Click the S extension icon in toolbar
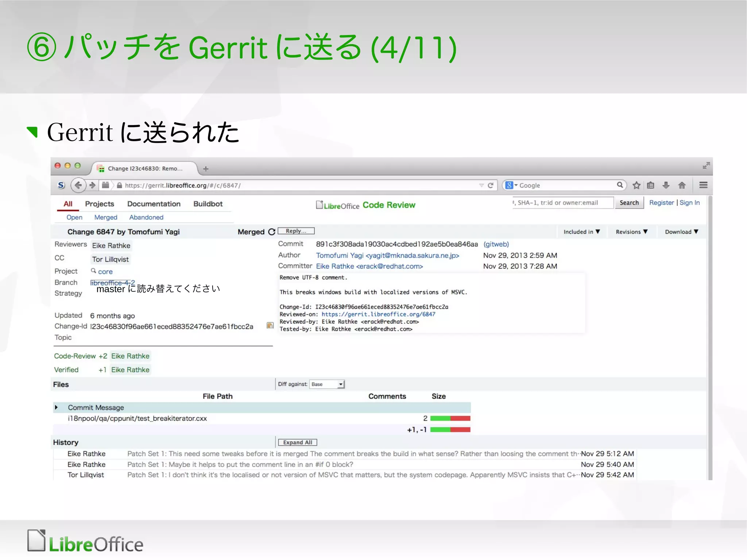Image resolution: width=747 pixels, height=560 pixels. [x=61, y=185]
